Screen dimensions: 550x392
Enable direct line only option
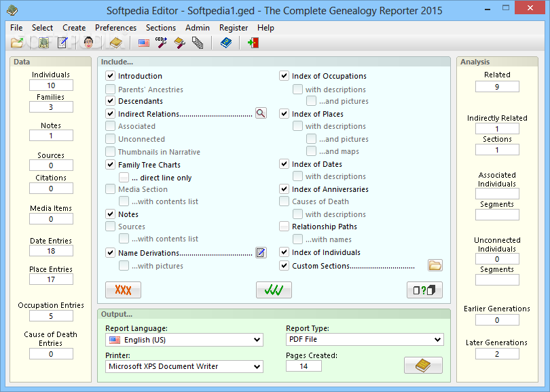pos(124,178)
